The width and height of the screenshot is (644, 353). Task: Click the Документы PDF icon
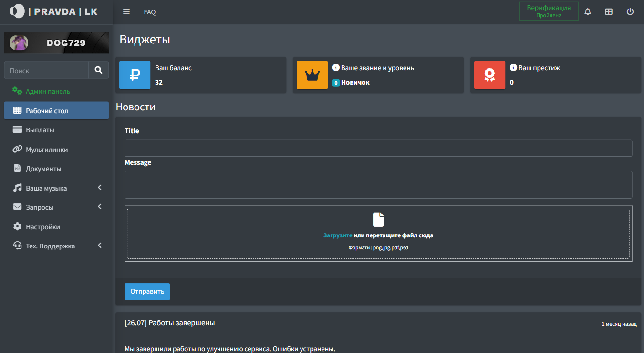(x=17, y=168)
